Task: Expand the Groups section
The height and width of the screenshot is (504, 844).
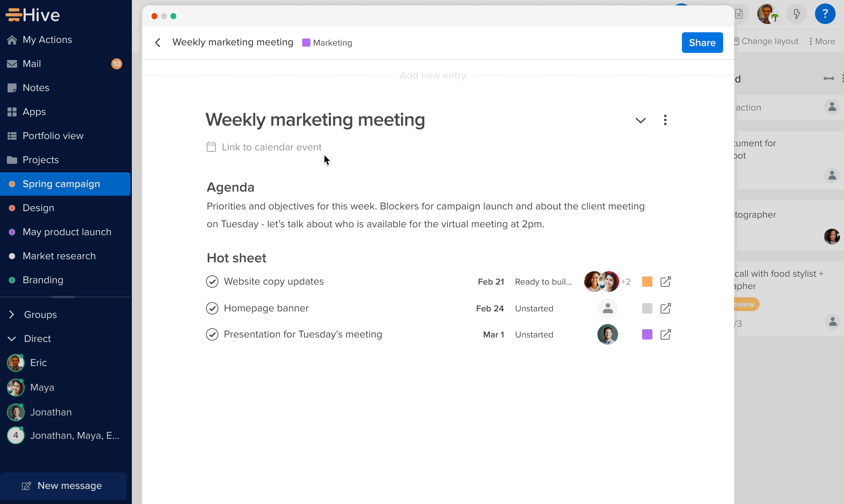Action: point(12,314)
